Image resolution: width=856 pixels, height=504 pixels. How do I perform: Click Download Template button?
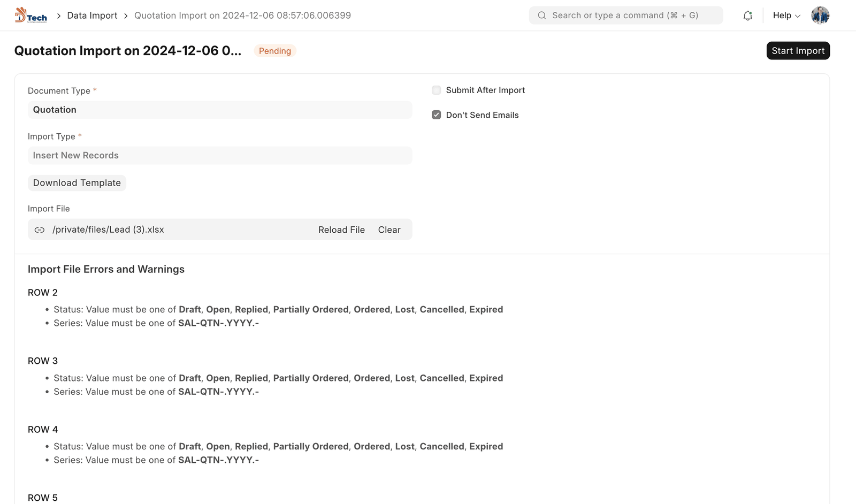77,183
